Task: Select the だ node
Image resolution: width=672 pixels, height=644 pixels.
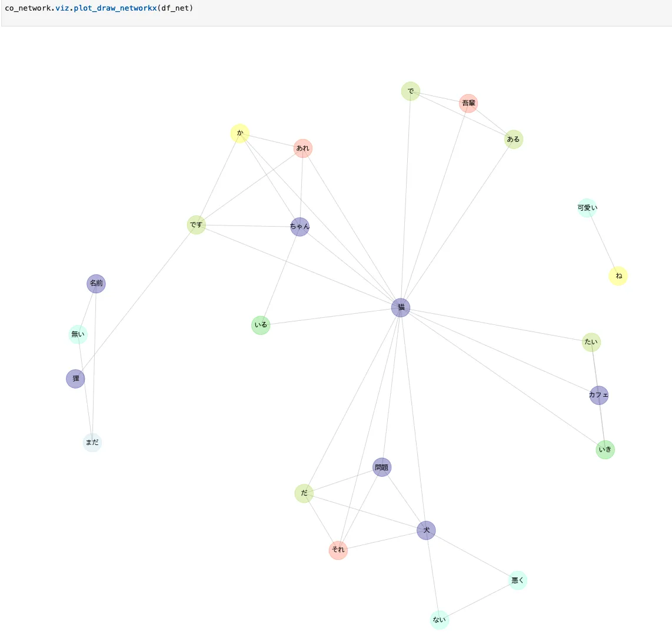Action: coord(304,493)
